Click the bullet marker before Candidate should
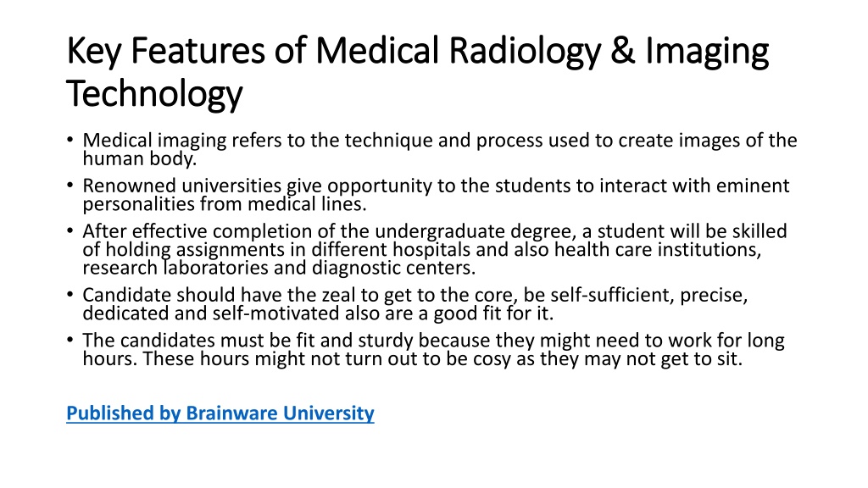Screen dimensions: 868x488 70,294
